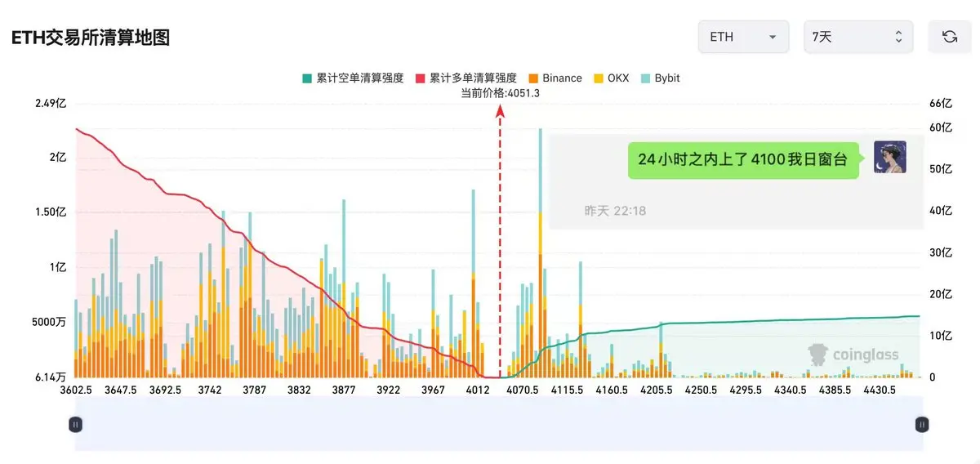Click the 昨天 22:18 timestamp
The image size is (980, 464).
coord(615,211)
